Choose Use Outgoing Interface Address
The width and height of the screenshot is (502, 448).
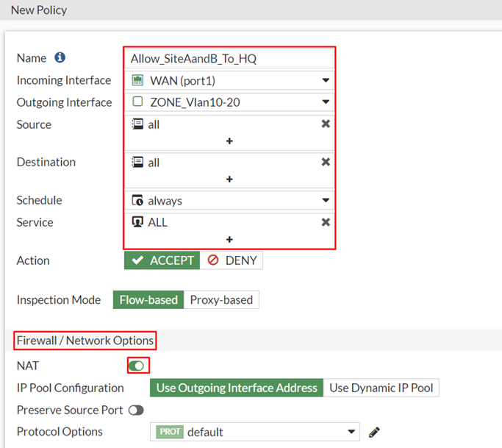(237, 388)
